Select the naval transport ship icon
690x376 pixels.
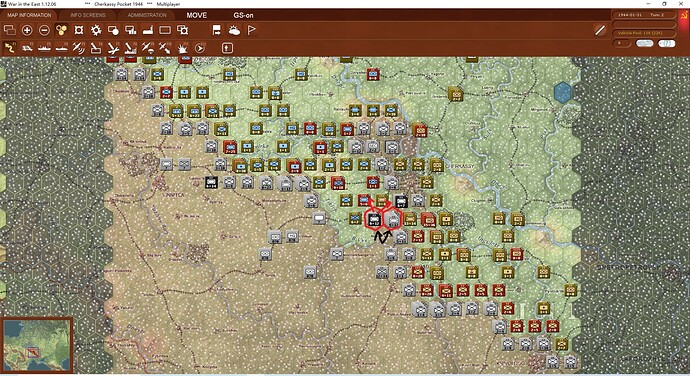coord(44,48)
